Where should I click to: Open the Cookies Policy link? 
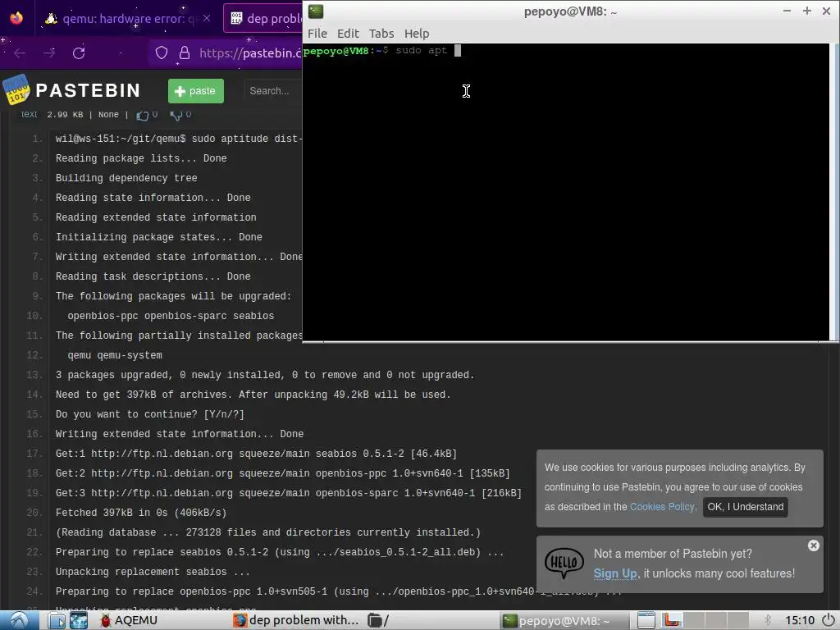tap(662, 507)
